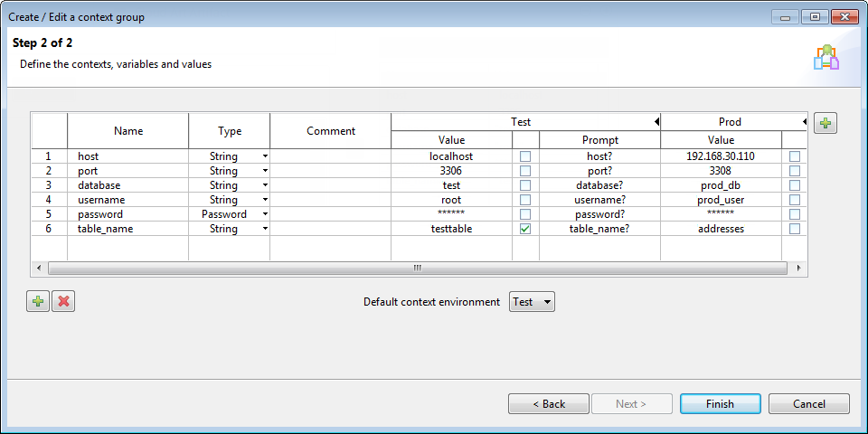The width and height of the screenshot is (868, 434).
Task: Click the context group wizard icon
Action: [x=826, y=58]
